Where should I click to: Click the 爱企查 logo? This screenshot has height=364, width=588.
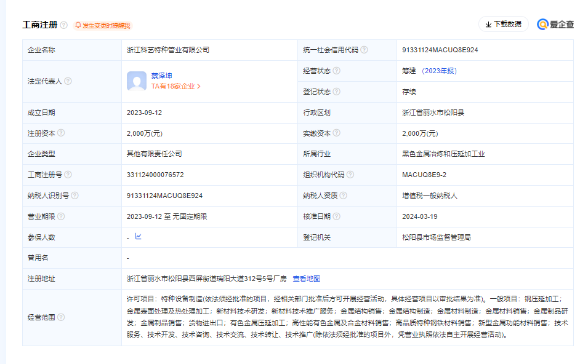555,25
